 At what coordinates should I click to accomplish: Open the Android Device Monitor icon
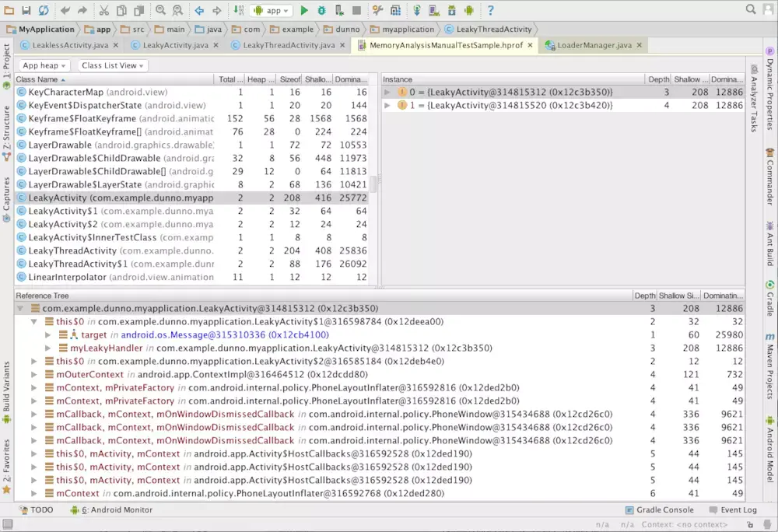pos(469,10)
